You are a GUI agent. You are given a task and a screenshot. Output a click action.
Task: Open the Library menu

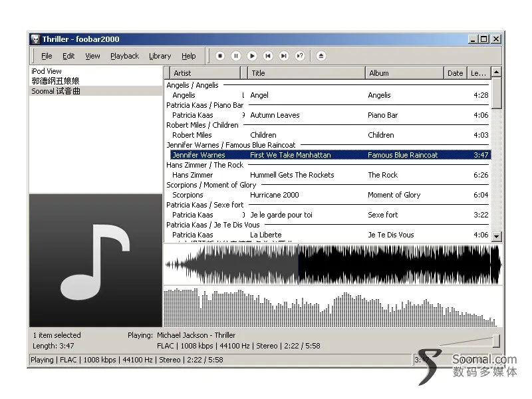coord(160,56)
